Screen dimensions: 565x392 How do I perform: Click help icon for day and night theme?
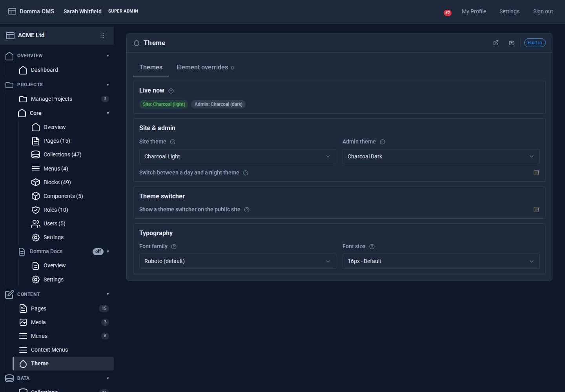tap(246, 173)
